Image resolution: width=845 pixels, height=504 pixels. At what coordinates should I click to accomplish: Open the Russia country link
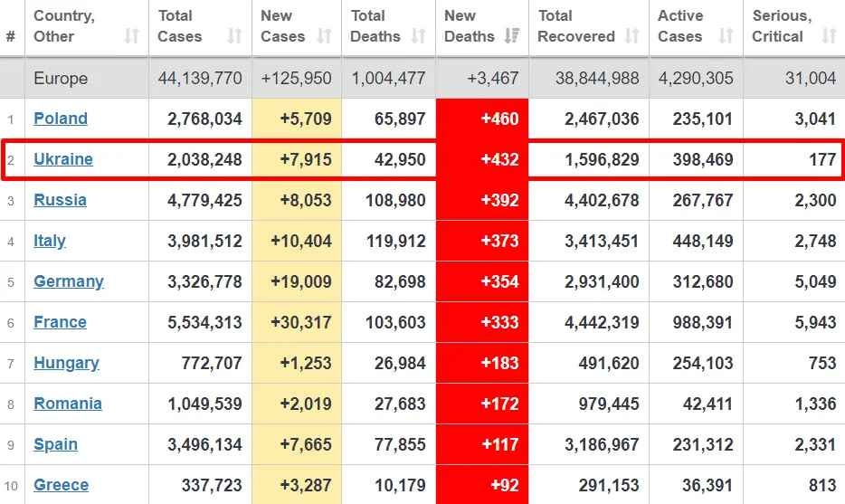coord(60,200)
